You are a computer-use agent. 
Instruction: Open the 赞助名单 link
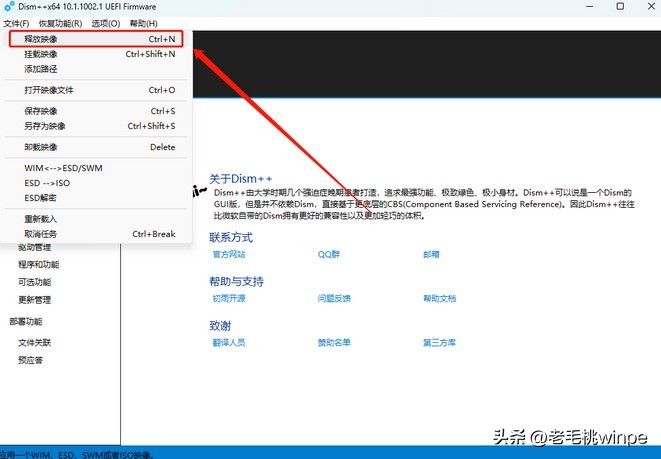pos(334,343)
